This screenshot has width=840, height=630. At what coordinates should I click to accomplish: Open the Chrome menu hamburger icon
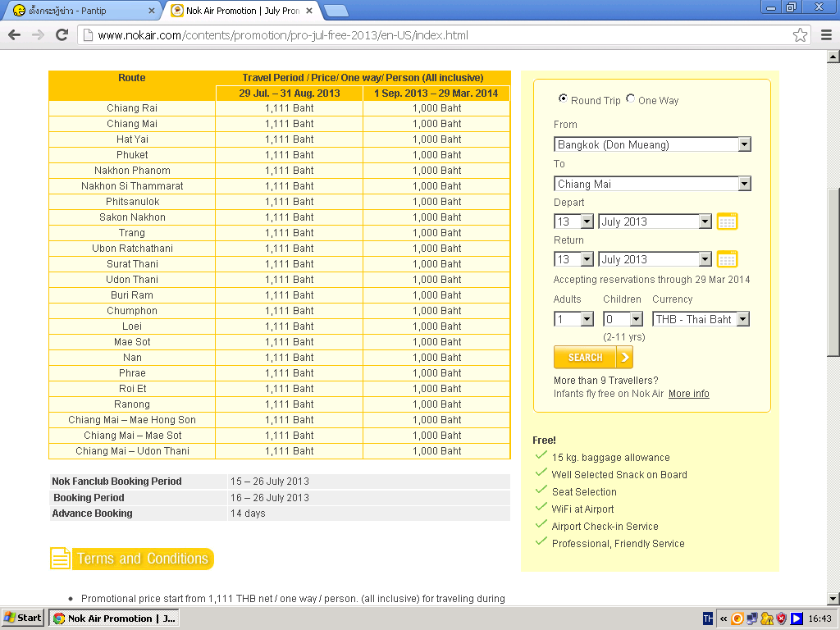point(827,35)
